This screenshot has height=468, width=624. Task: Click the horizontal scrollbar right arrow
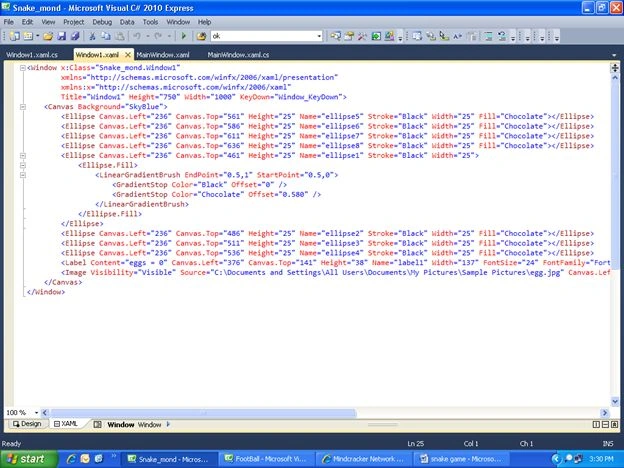click(x=605, y=413)
